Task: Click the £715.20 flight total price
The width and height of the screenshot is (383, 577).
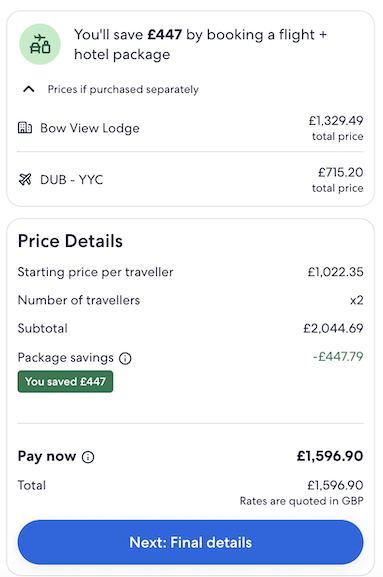Action: 341,172
